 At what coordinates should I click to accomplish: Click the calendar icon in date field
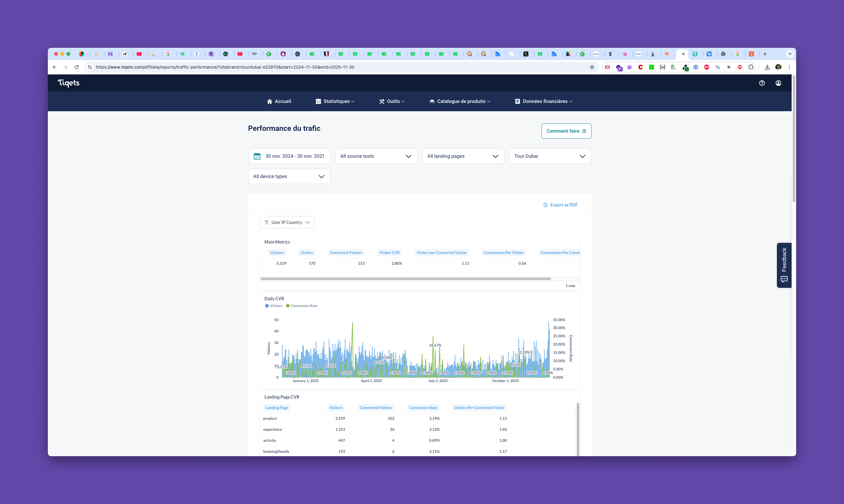pos(257,156)
